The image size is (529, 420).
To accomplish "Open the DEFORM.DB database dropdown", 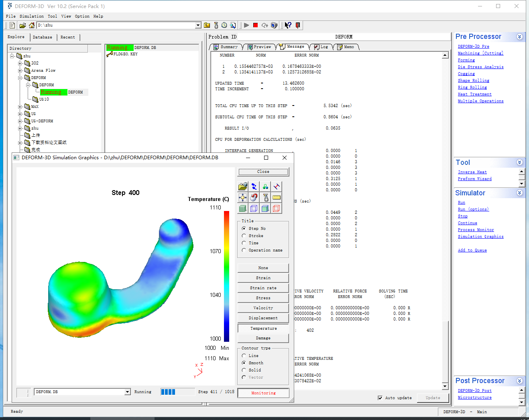I will [127, 392].
